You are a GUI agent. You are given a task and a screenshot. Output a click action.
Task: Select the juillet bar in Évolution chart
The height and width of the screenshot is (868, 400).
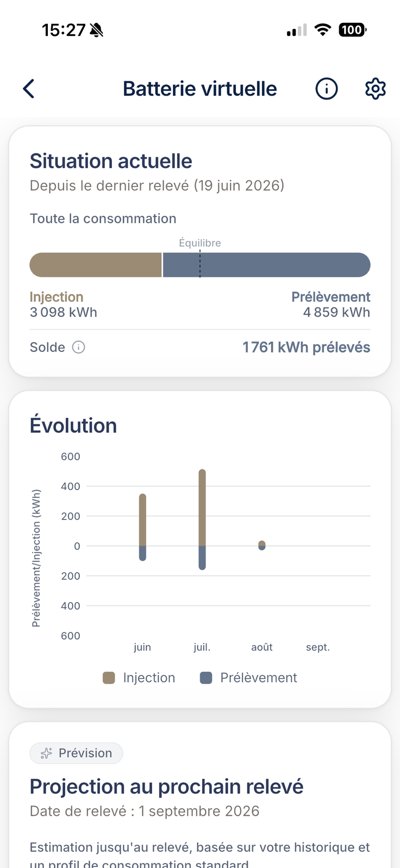click(x=202, y=519)
